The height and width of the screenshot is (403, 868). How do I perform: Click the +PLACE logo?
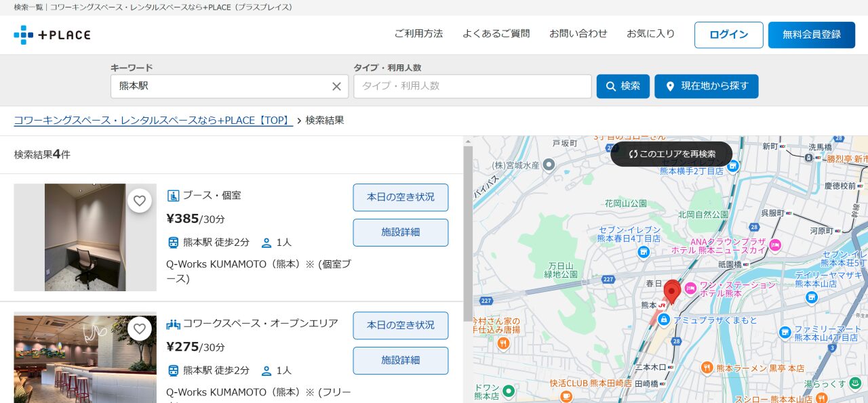pyautogui.click(x=52, y=35)
